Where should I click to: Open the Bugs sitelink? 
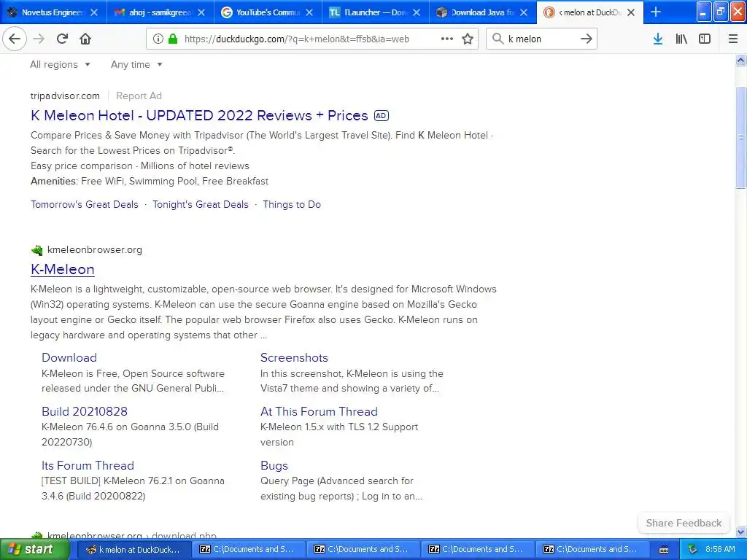point(274,465)
